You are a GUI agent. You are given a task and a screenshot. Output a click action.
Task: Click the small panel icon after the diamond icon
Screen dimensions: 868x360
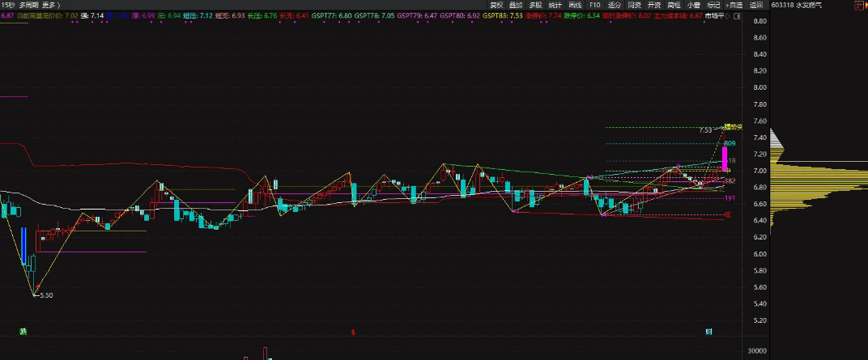tap(735, 15)
